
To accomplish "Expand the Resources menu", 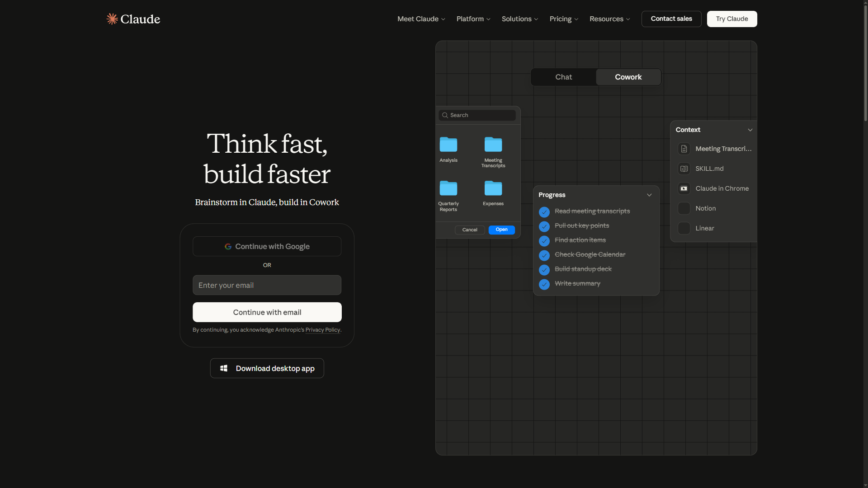I will (609, 19).
